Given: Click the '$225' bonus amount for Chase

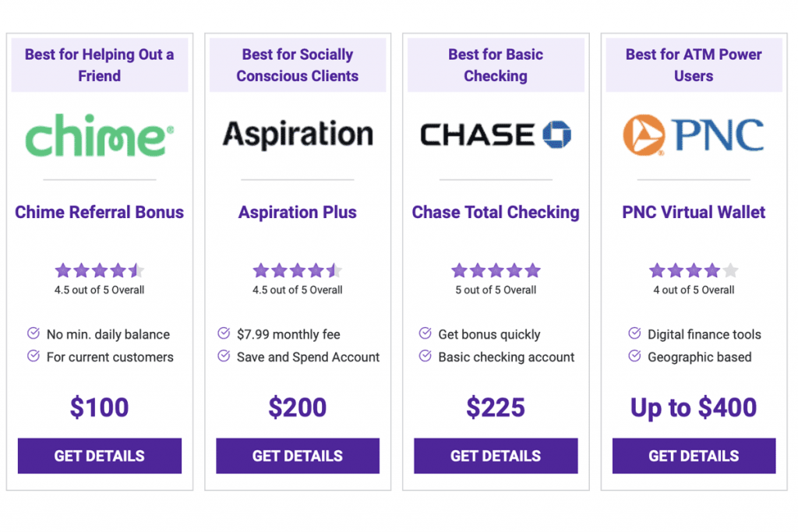Looking at the screenshot, I should tap(495, 407).
